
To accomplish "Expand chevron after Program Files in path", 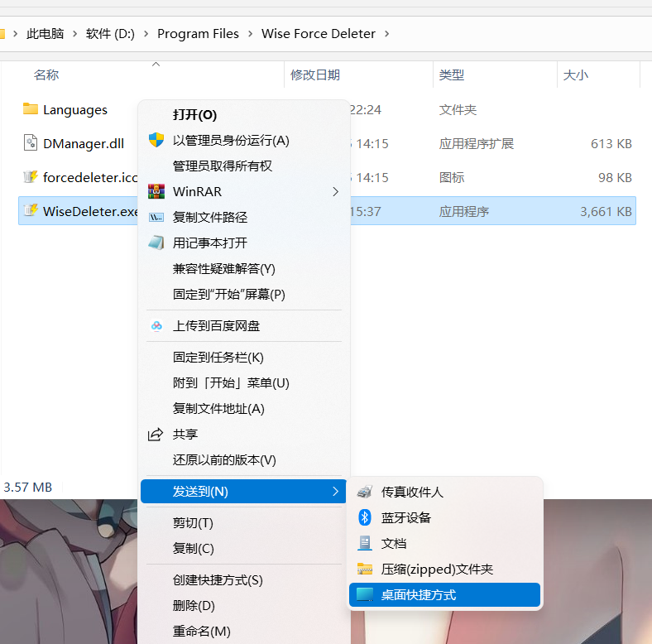I will point(250,34).
